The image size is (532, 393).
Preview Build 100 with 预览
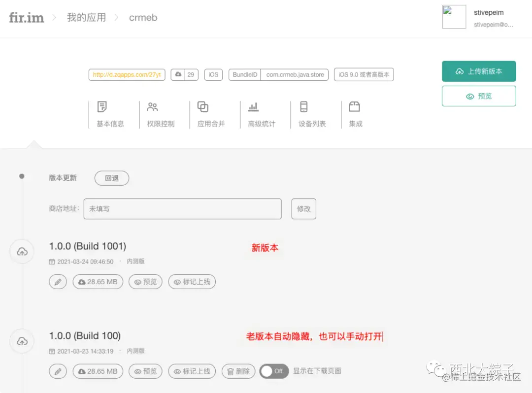tap(145, 371)
